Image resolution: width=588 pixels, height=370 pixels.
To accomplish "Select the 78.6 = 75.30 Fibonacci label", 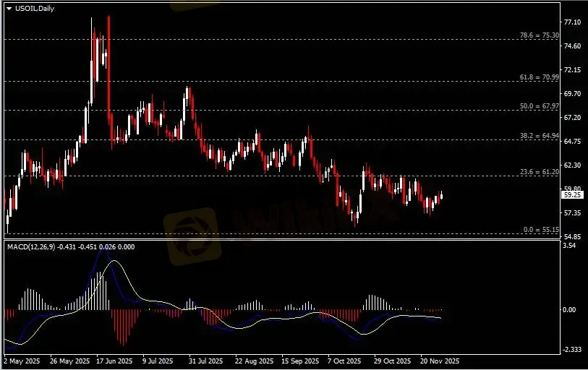I will point(539,35).
